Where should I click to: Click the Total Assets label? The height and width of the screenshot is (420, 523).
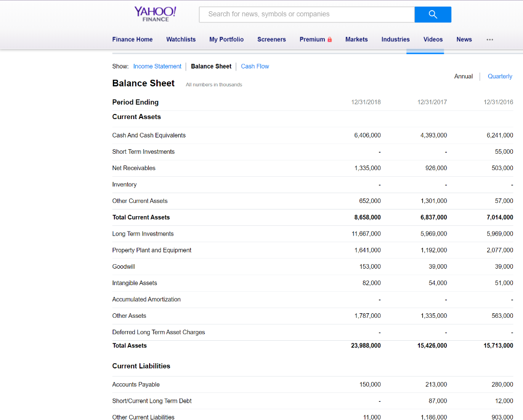(x=129, y=345)
